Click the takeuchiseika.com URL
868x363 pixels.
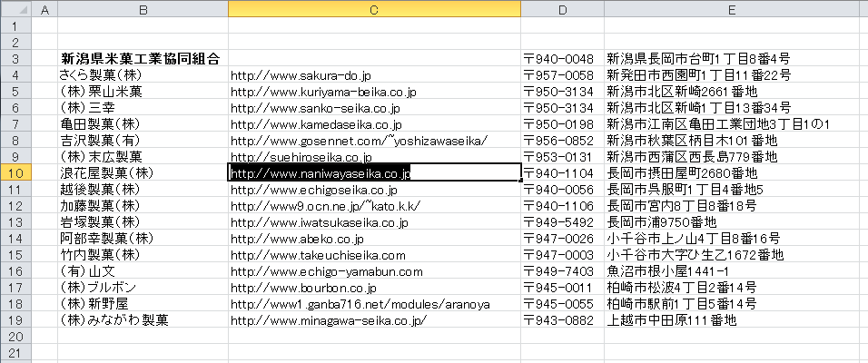pyautogui.click(x=318, y=255)
